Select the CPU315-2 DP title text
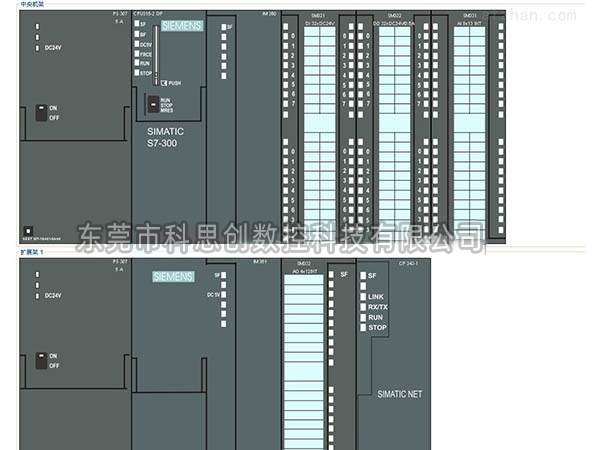Screen dimensions: 600x450 tap(148, 14)
